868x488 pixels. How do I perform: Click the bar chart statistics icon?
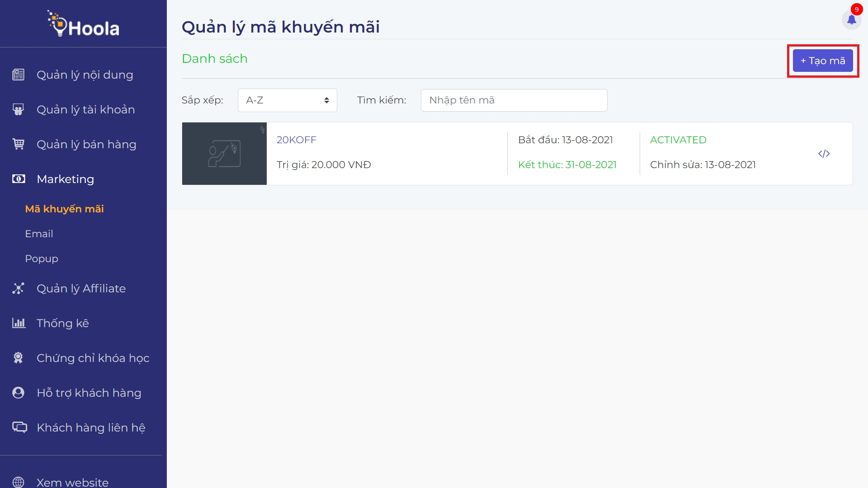pyautogui.click(x=19, y=323)
